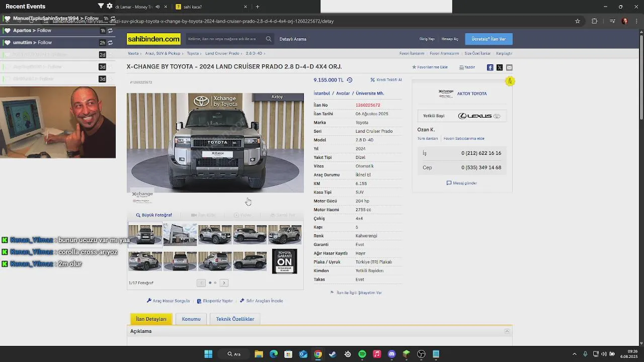Open Araç Hasar Sorgula link

(168, 301)
